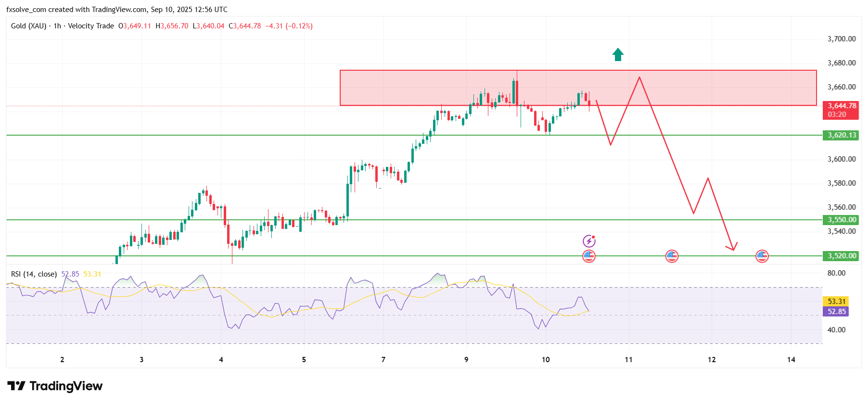Click the red arrowhead ending the projected path
Viewport: 868px width, 404px height.
click(733, 248)
